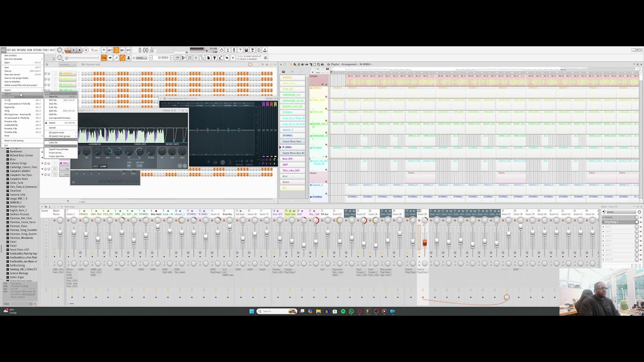
Task: Click the red highlighted mixer fader
Action: click(425, 243)
